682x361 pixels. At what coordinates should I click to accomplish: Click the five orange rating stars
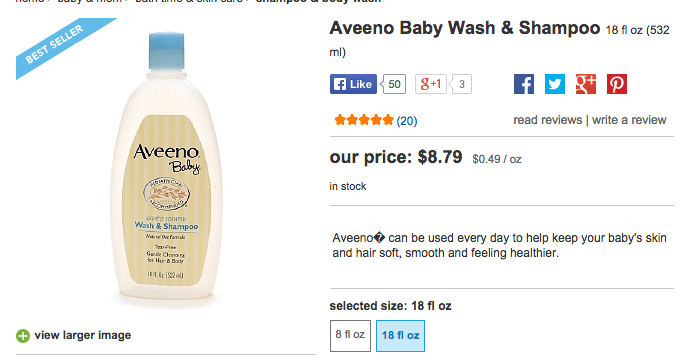point(364,120)
